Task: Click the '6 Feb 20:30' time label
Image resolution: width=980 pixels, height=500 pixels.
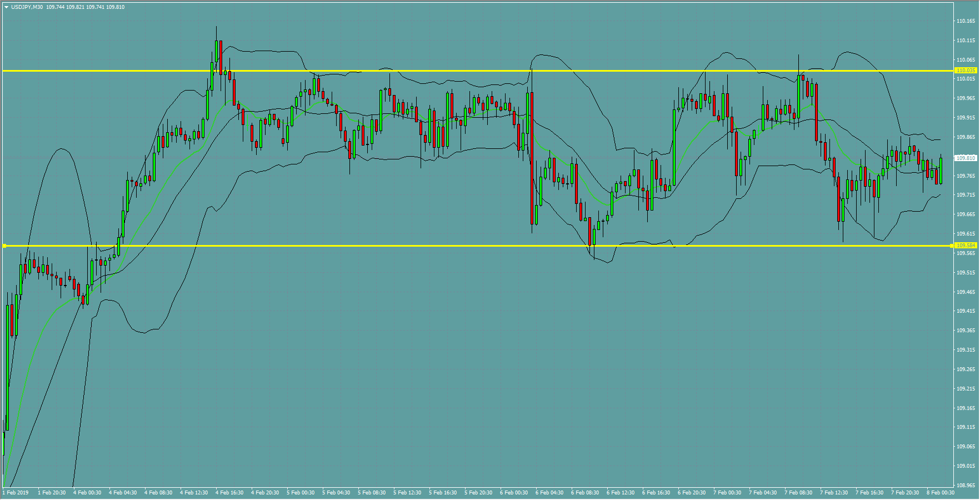Action: [692, 493]
